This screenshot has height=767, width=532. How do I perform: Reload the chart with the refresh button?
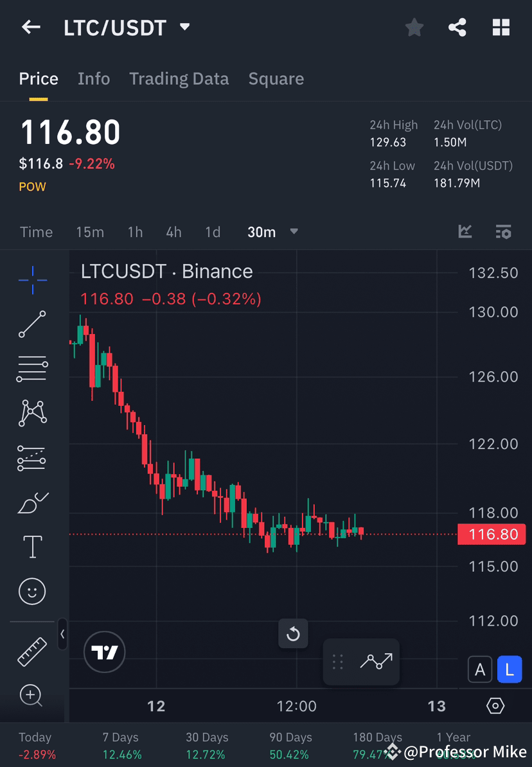click(x=294, y=634)
